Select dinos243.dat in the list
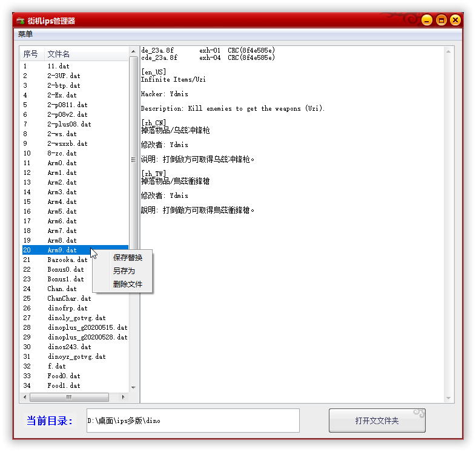Image resolution: width=476 pixels, height=452 pixels. [69, 347]
